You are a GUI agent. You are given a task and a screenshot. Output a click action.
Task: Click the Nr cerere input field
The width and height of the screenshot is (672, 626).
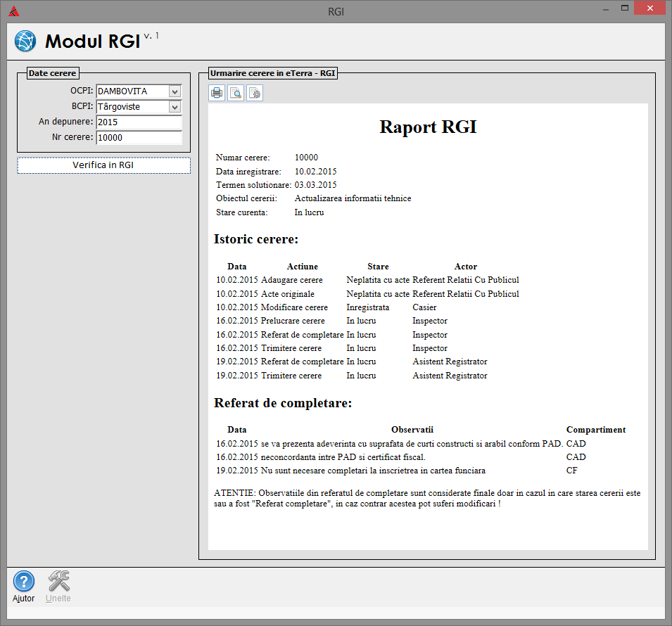pos(139,138)
